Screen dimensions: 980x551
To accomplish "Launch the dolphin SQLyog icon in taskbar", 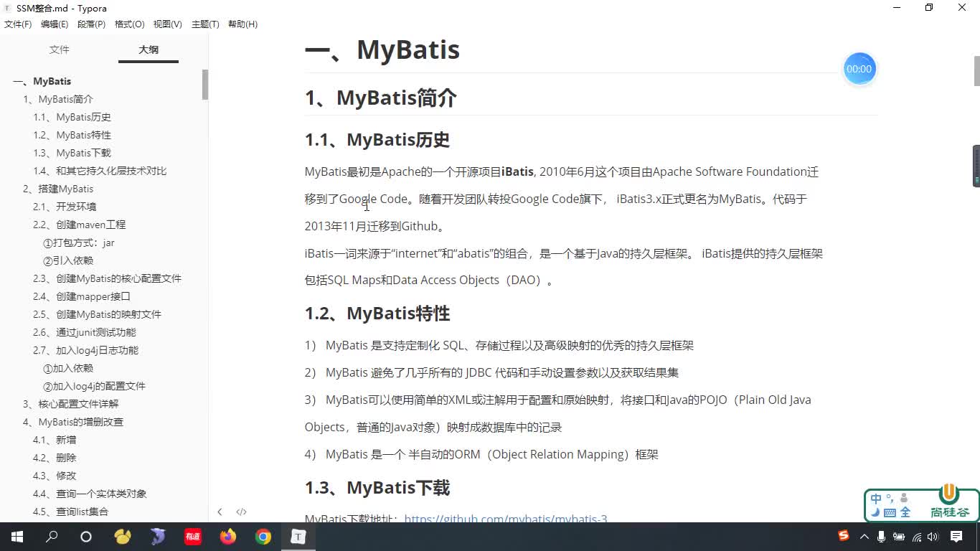I will point(158,537).
